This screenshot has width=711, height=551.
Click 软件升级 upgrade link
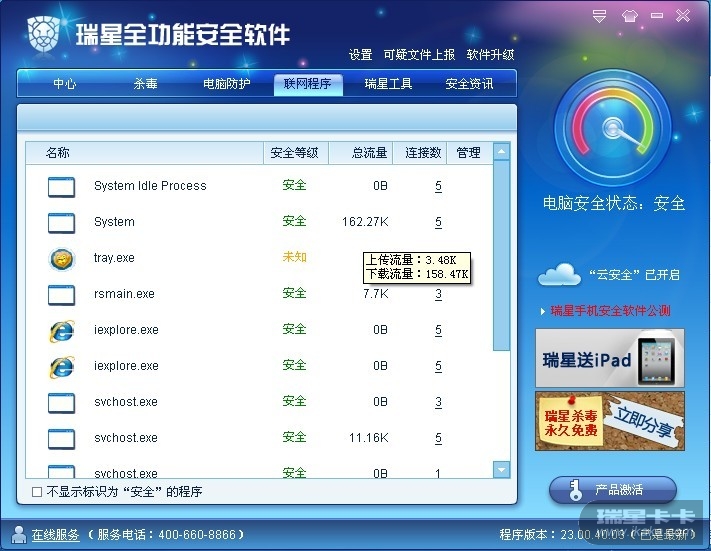[x=490, y=55]
